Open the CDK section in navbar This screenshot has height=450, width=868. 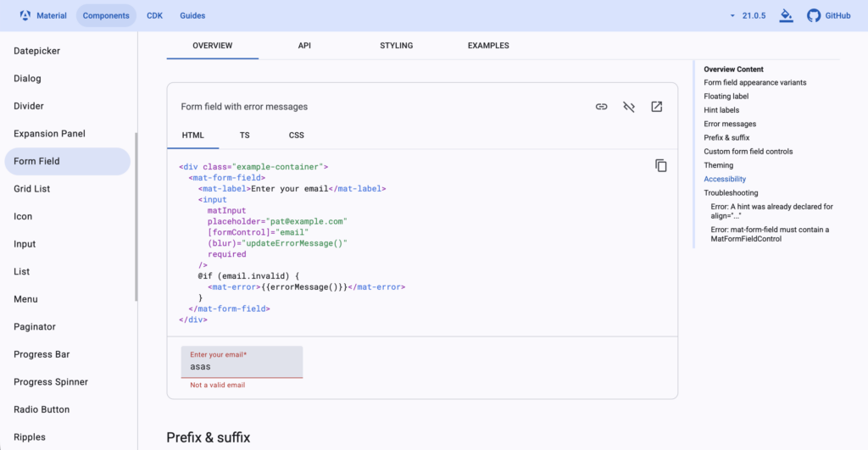155,15
